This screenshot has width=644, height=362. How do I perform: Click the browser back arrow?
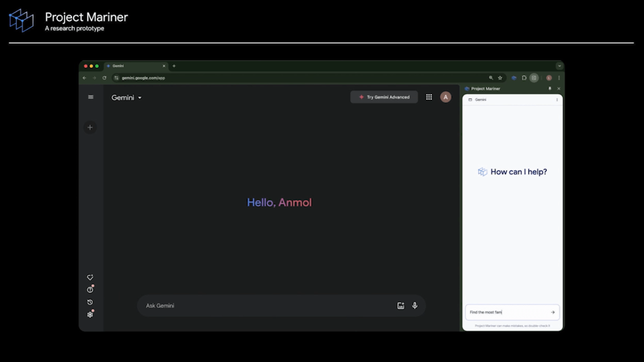coord(84,78)
